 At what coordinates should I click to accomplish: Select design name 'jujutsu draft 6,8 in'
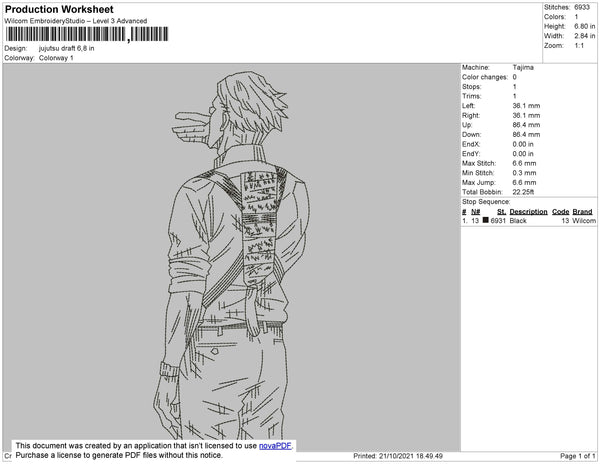[x=67, y=49]
